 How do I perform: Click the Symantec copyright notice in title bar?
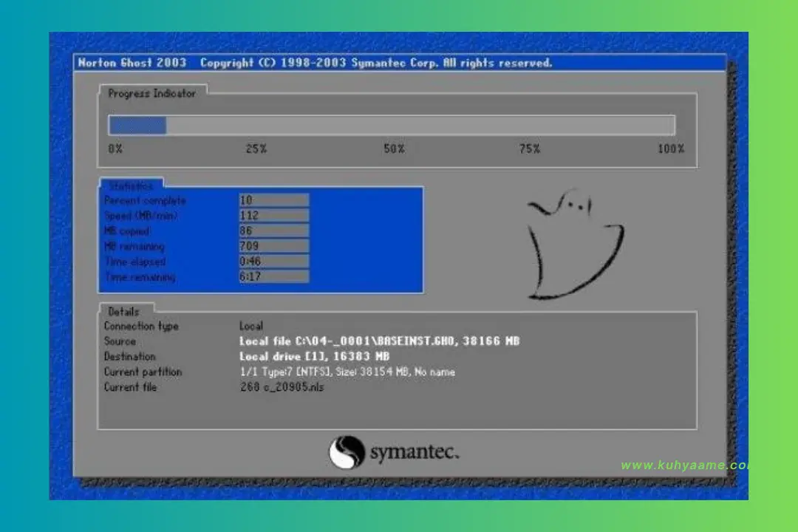click(x=375, y=63)
